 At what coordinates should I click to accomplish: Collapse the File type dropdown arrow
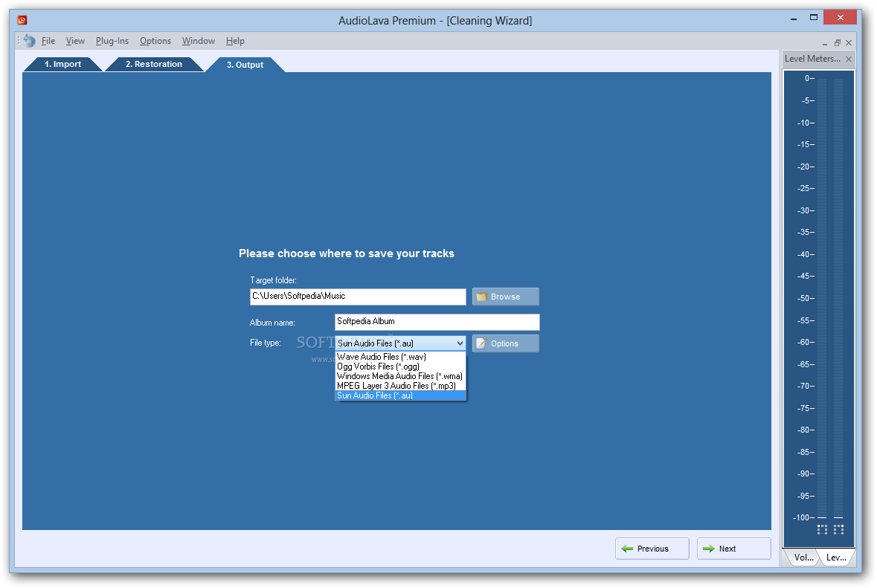460,343
